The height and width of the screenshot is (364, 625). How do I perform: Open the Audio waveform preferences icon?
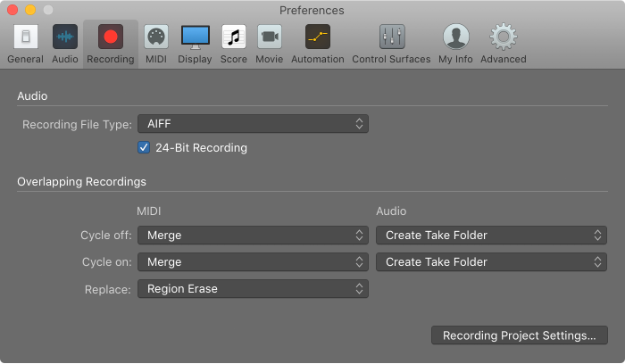click(x=65, y=37)
